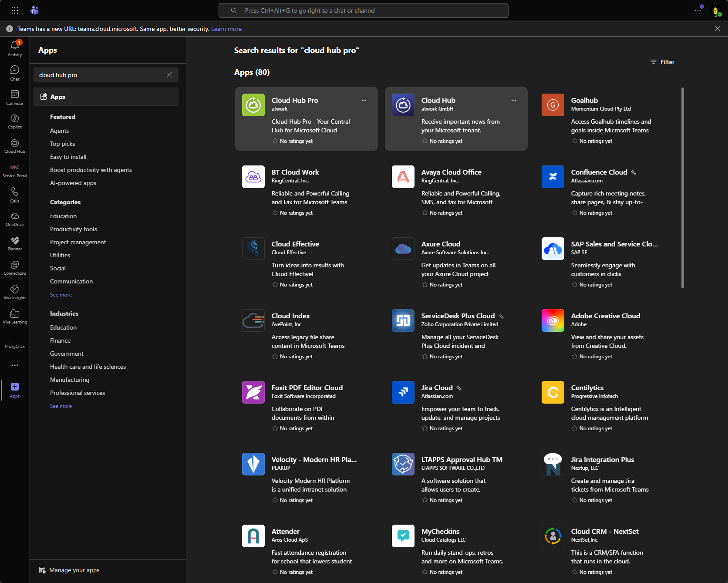The width and height of the screenshot is (728, 583).
Task: Open the profile avatar menu
Action: click(x=716, y=11)
